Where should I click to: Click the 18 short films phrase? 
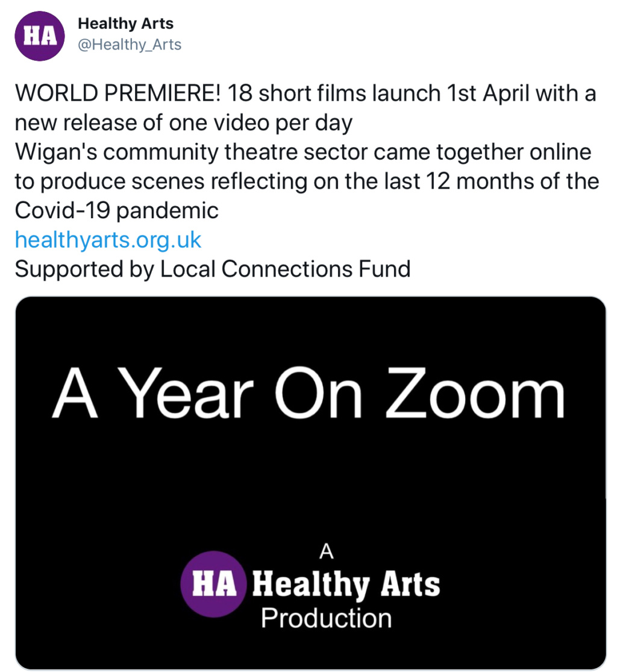pos(298,93)
